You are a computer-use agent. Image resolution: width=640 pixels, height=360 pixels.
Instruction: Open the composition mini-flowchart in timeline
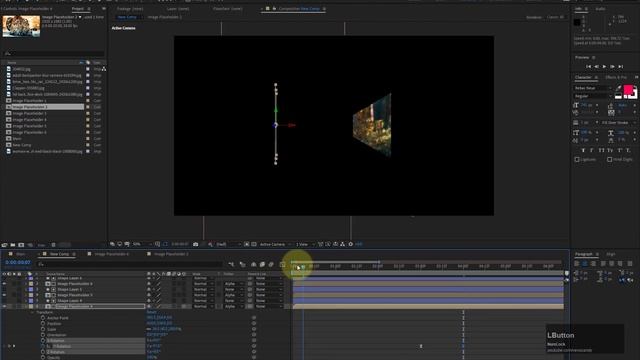click(x=231, y=264)
